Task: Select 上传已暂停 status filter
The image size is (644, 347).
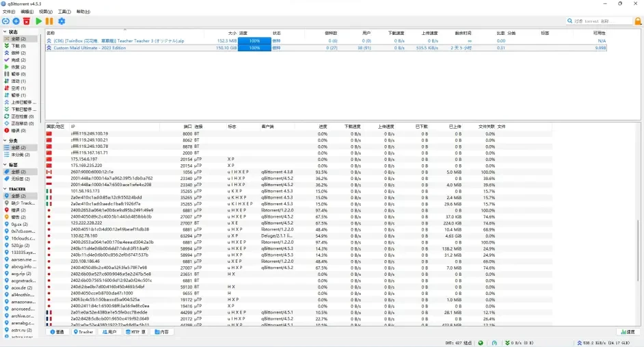Action: [x=20, y=102]
